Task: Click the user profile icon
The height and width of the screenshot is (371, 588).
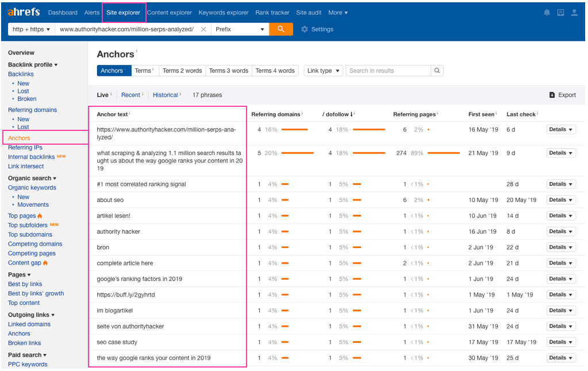Action: click(x=574, y=13)
